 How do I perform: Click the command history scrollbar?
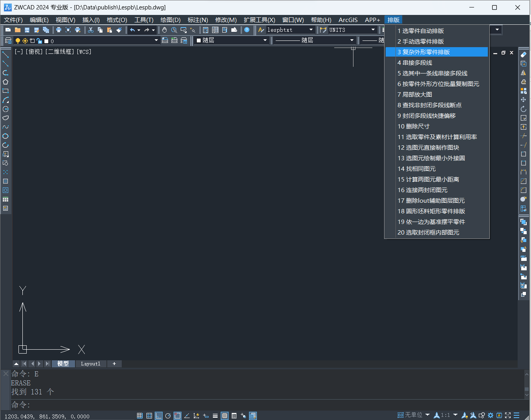point(527,384)
